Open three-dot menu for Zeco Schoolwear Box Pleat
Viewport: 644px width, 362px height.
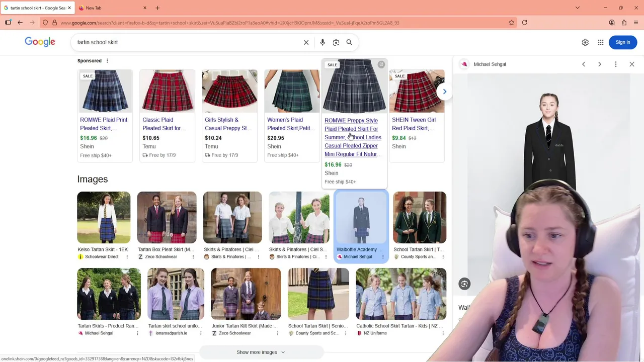pyautogui.click(x=193, y=257)
